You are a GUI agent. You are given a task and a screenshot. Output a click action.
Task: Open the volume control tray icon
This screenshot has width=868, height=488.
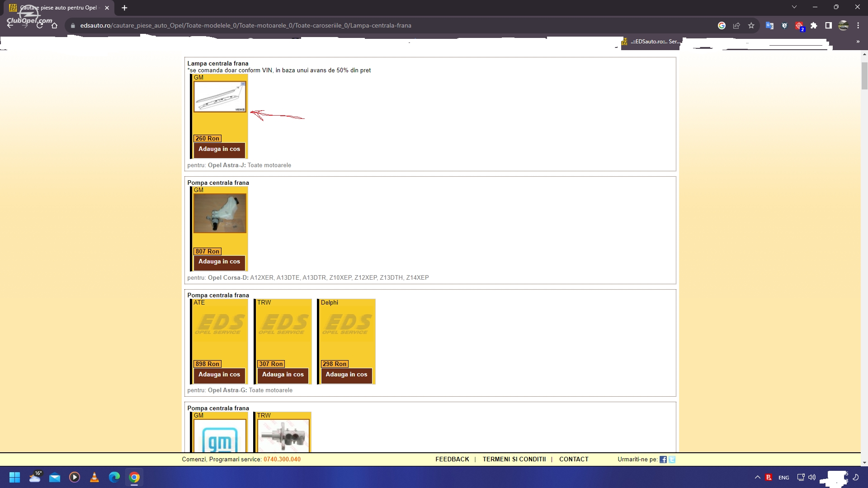[x=812, y=477]
